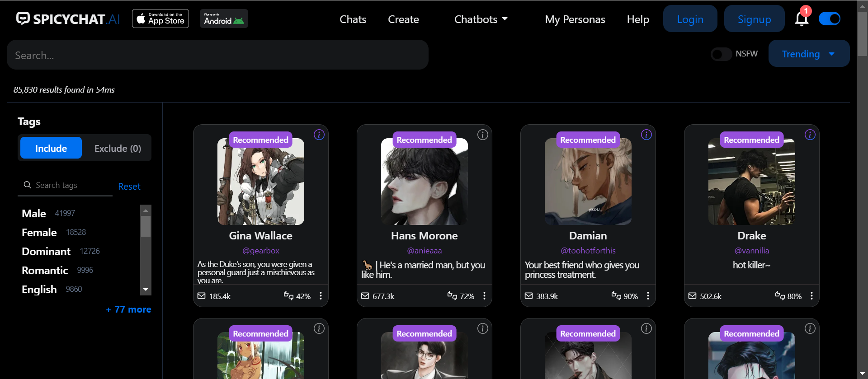Open three-dot menu on Damian card
The width and height of the screenshot is (868, 379).
(x=648, y=296)
